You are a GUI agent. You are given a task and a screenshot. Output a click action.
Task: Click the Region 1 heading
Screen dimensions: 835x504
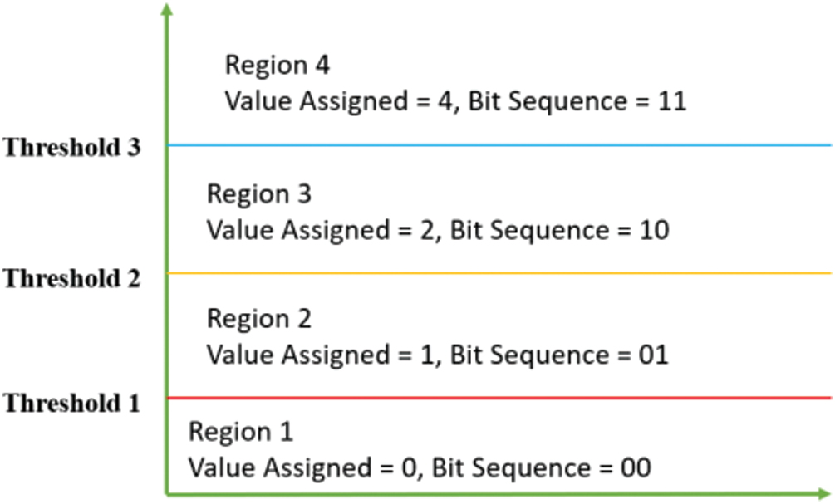coord(241,433)
